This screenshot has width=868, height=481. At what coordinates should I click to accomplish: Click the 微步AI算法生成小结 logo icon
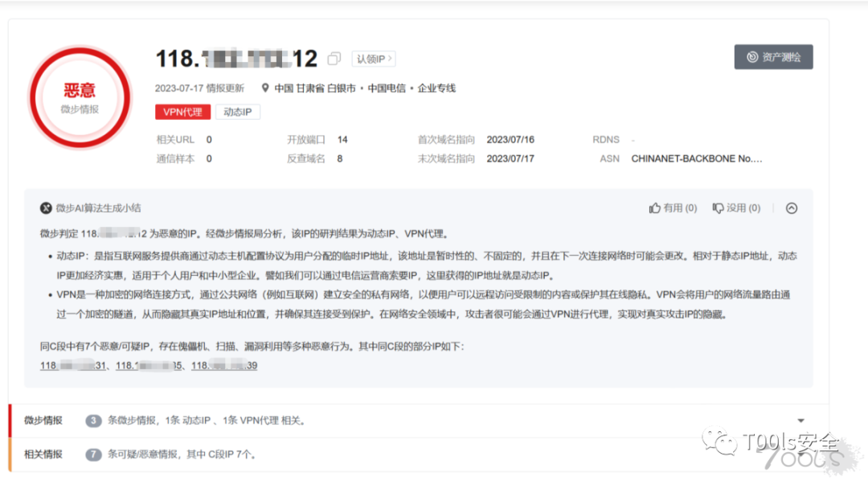tap(46, 208)
